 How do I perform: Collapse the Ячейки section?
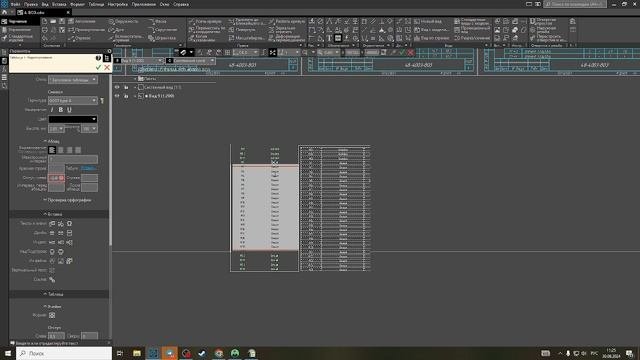(52, 307)
